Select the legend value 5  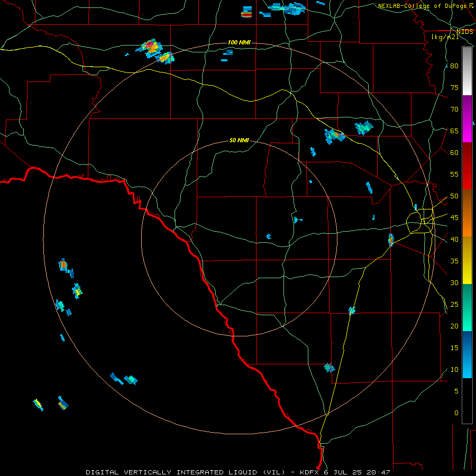coord(456,391)
